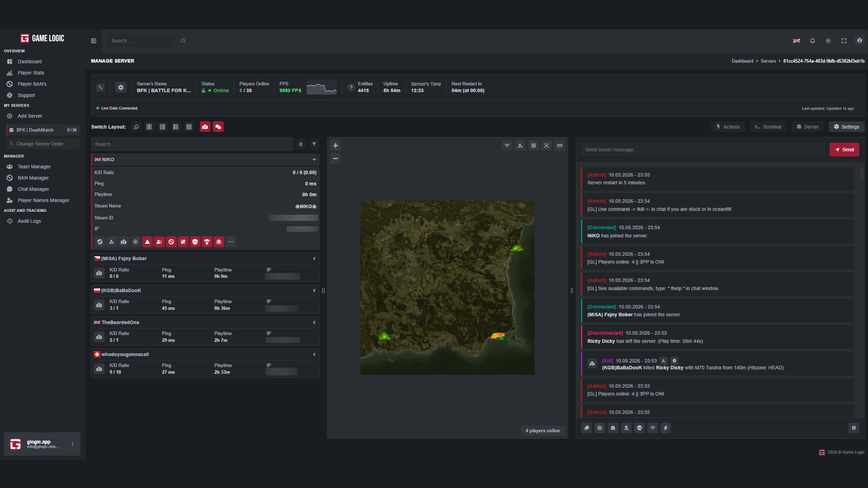This screenshot has width=868, height=488.
Task: Open the notifications bell
Action: tap(812, 41)
